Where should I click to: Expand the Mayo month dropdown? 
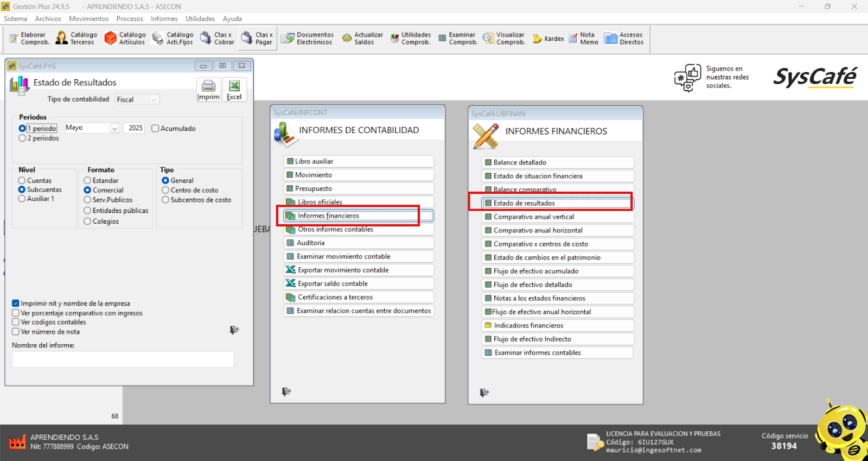tap(114, 128)
